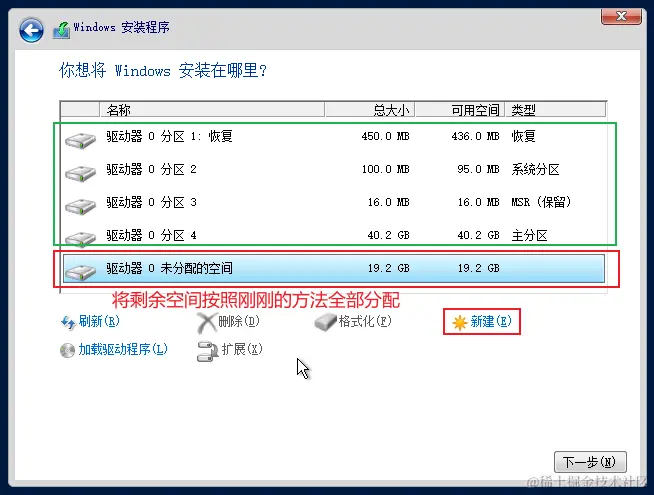This screenshot has height=495, width=654.
Task: Click the 恢复 type cell
Action: click(x=523, y=136)
